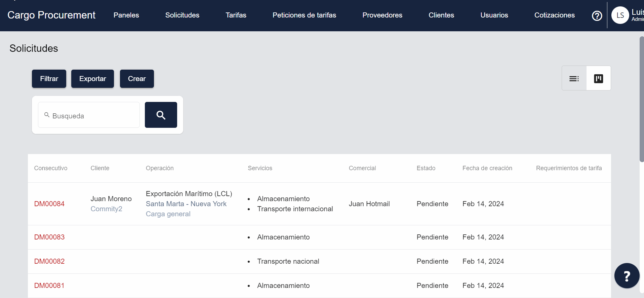Switch to list view layout
Screen dimensions: 644x298
[x=574, y=78]
